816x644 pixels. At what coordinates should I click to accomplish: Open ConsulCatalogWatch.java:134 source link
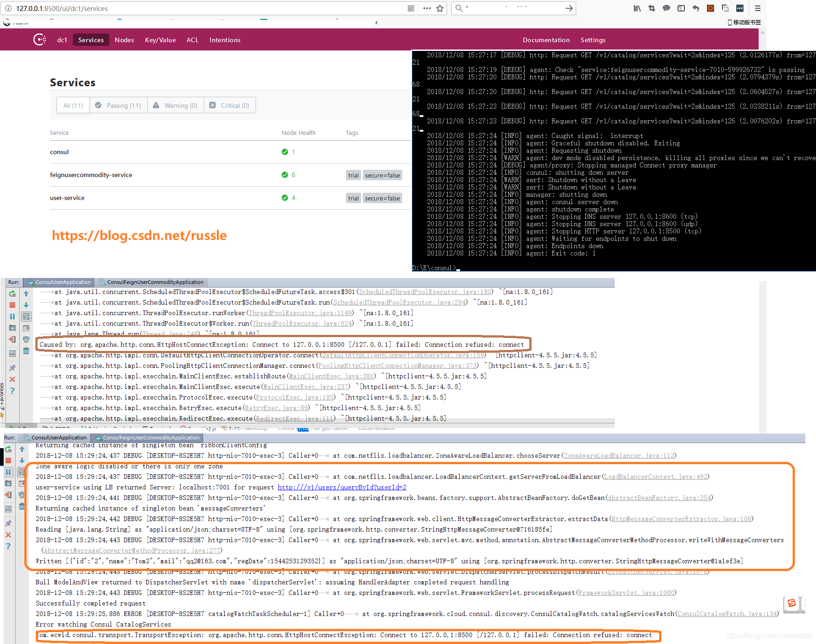727,614
